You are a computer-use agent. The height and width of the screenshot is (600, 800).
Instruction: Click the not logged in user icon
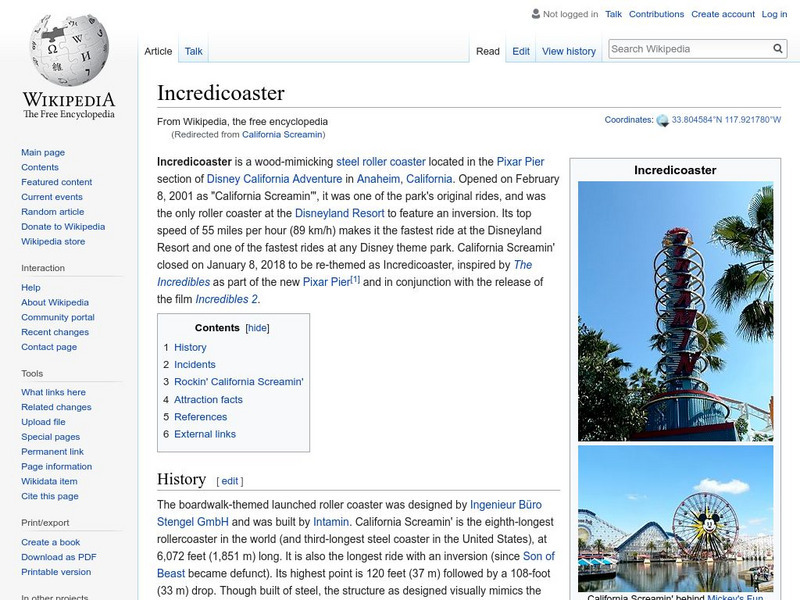536,14
